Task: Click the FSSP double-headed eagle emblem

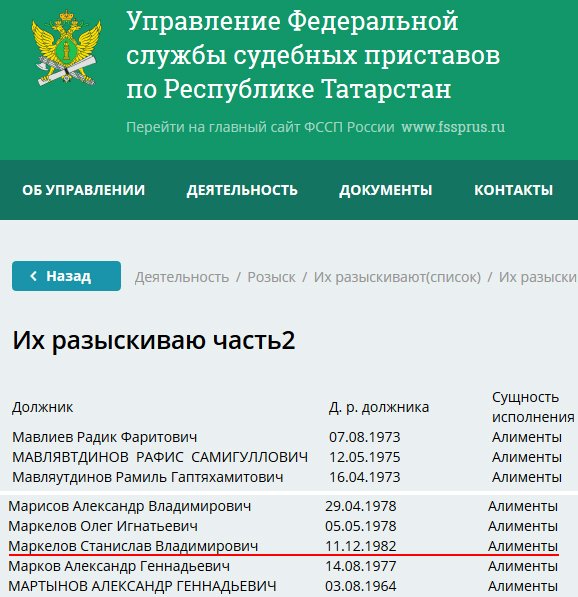Action: [x=67, y=48]
